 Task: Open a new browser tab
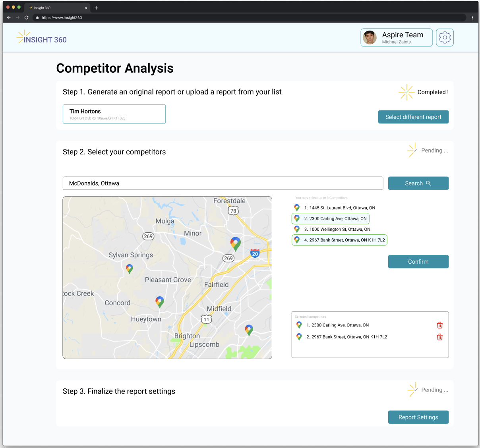tap(96, 8)
